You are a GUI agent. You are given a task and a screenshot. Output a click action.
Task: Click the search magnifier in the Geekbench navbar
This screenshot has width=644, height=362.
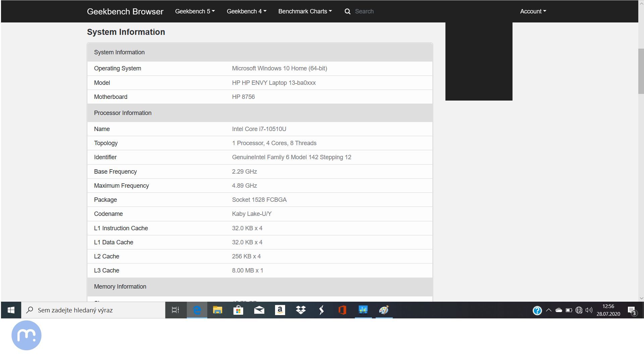pyautogui.click(x=347, y=11)
